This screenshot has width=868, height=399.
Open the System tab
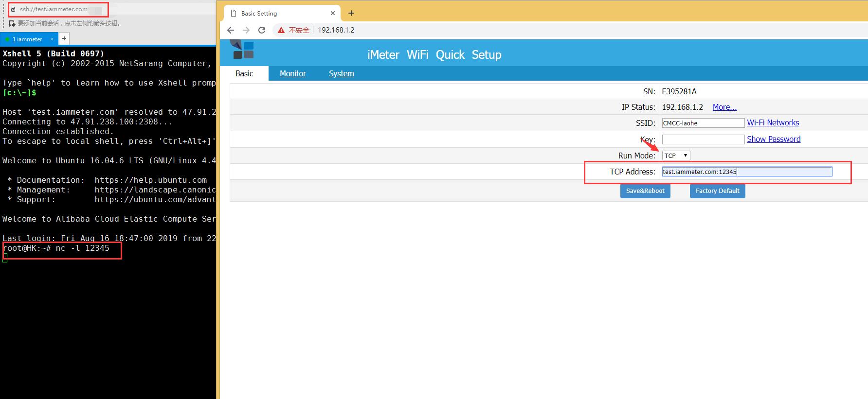click(341, 73)
